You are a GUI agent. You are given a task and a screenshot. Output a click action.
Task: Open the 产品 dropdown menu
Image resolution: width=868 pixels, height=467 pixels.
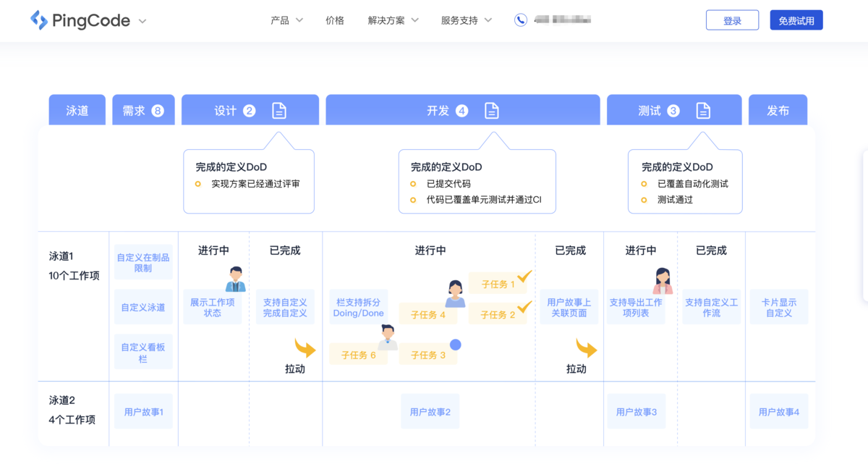pyautogui.click(x=280, y=20)
